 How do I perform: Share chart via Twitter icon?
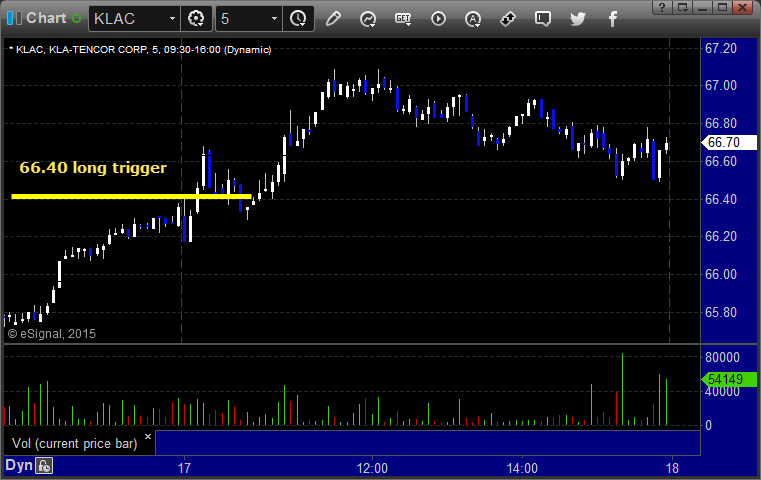click(578, 19)
